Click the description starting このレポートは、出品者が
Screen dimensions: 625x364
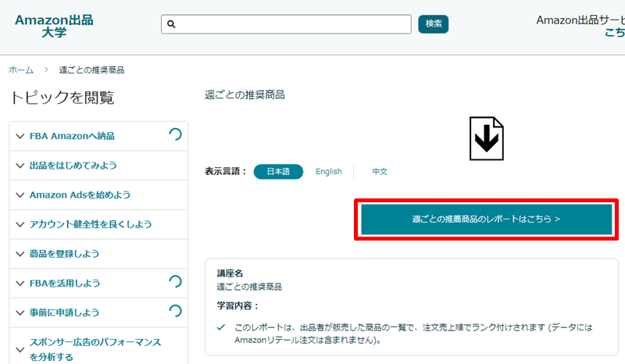(413, 334)
